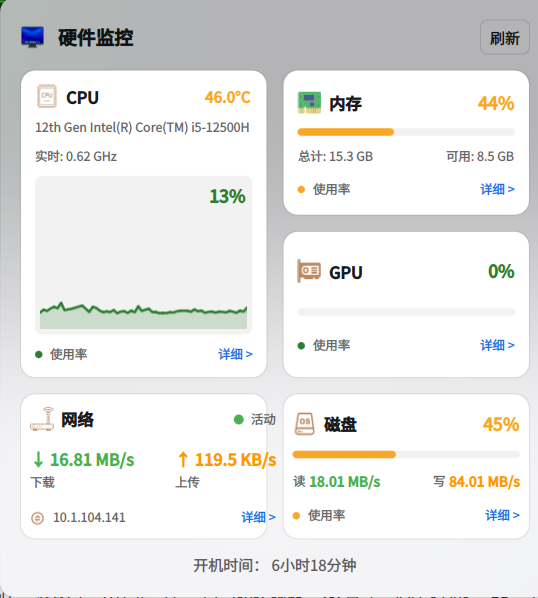Open CPU 详细 details link
The image size is (538, 598).
[235, 354]
